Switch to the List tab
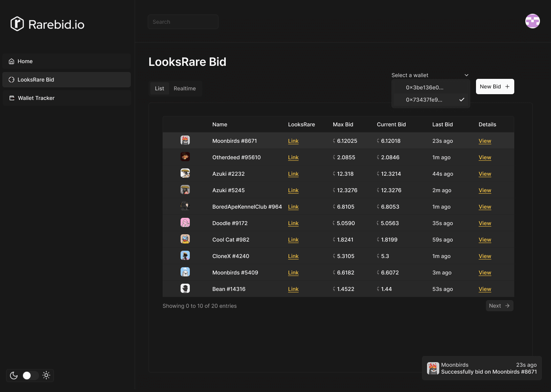The width and height of the screenshot is (551, 392). click(160, 88)
